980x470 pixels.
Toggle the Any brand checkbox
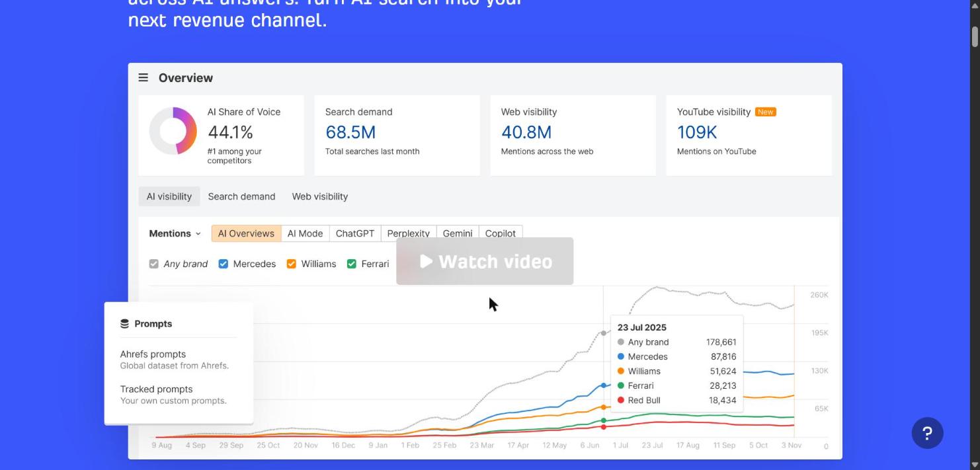(153, 264)
